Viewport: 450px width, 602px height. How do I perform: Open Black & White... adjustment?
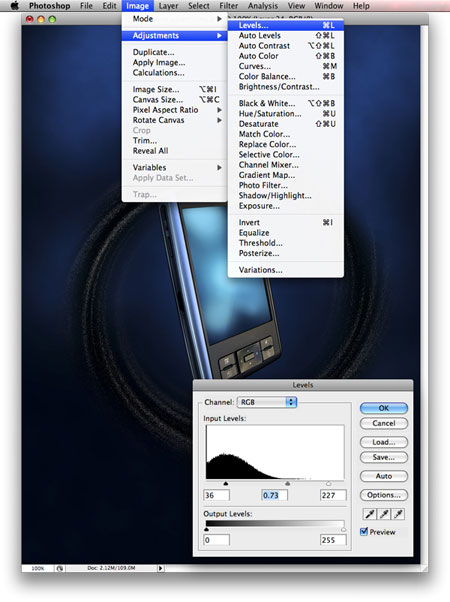click(x=286, y=103)
